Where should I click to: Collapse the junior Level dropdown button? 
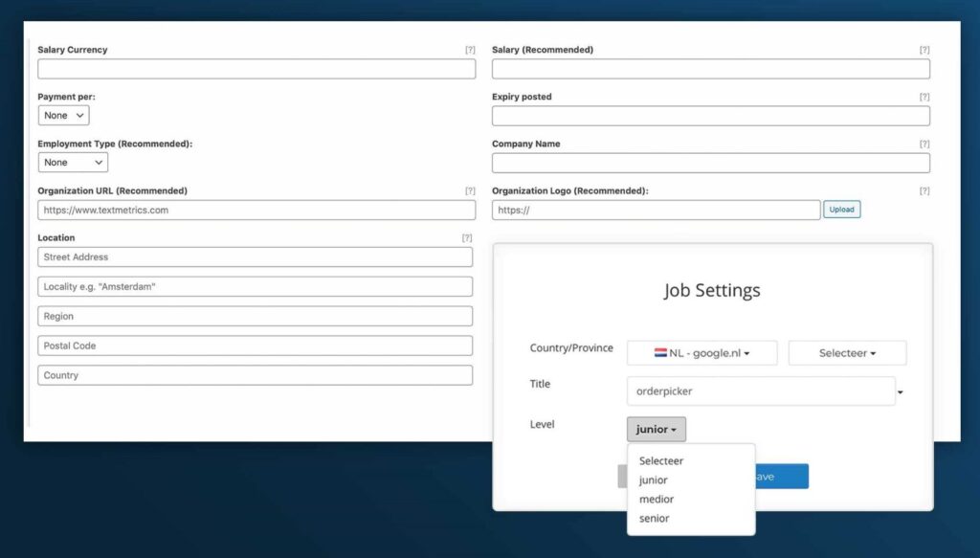[657, 430]
